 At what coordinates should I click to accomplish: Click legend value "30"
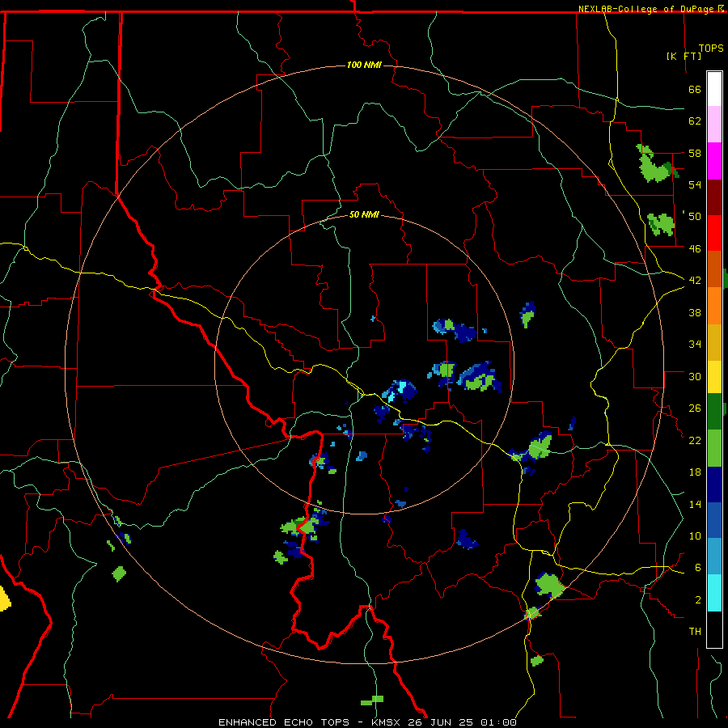click(695, 376)
